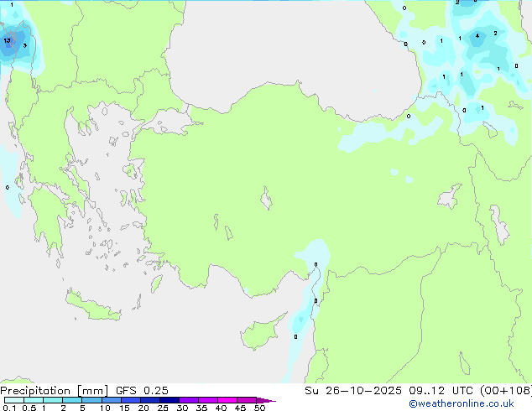Click the '20' legend scale label
This screenshot has width=532, height=411.
143,408
